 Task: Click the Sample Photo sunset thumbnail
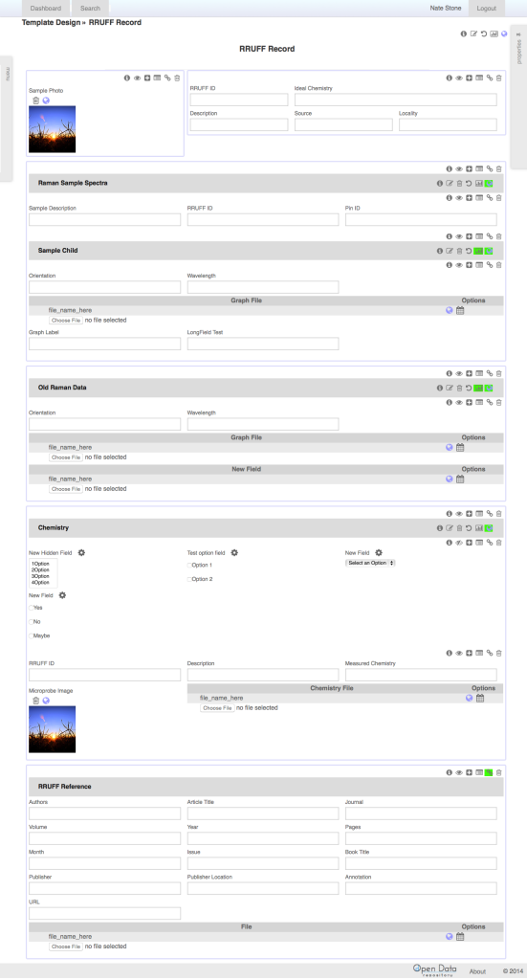pos(52,129)
